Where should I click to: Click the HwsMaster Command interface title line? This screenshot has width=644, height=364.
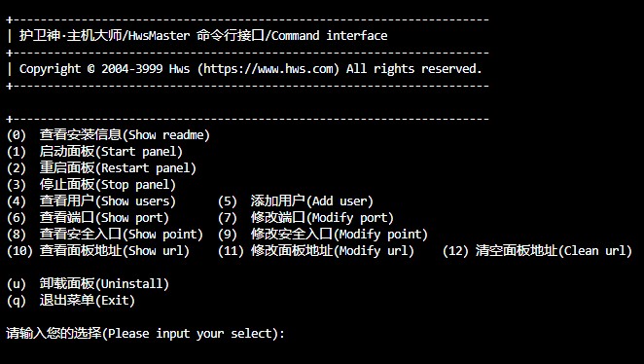click(x=203, y=36)
